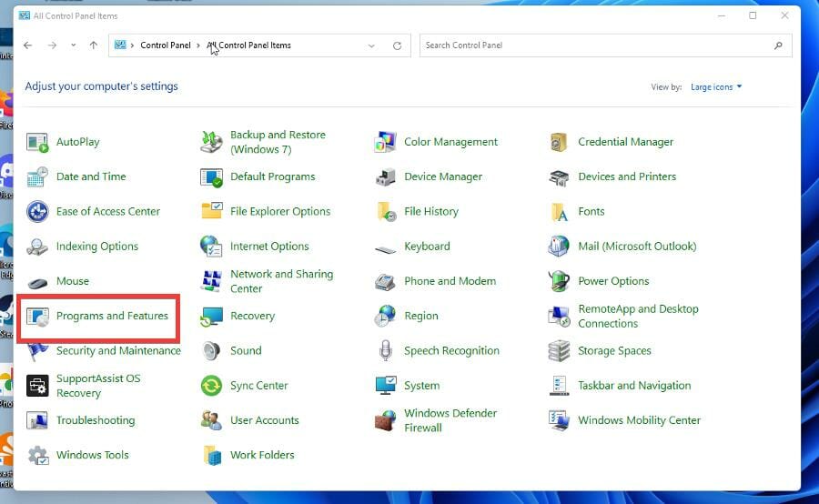Open the System monitor icon
The width and height of the screenshot is (819, 504).
pyautogui.click(x=386, y=386)
